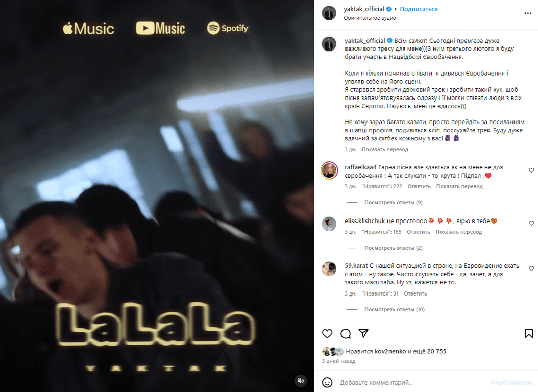
Task: Save the post with the bookmark icon
Action: coord(529,334)
